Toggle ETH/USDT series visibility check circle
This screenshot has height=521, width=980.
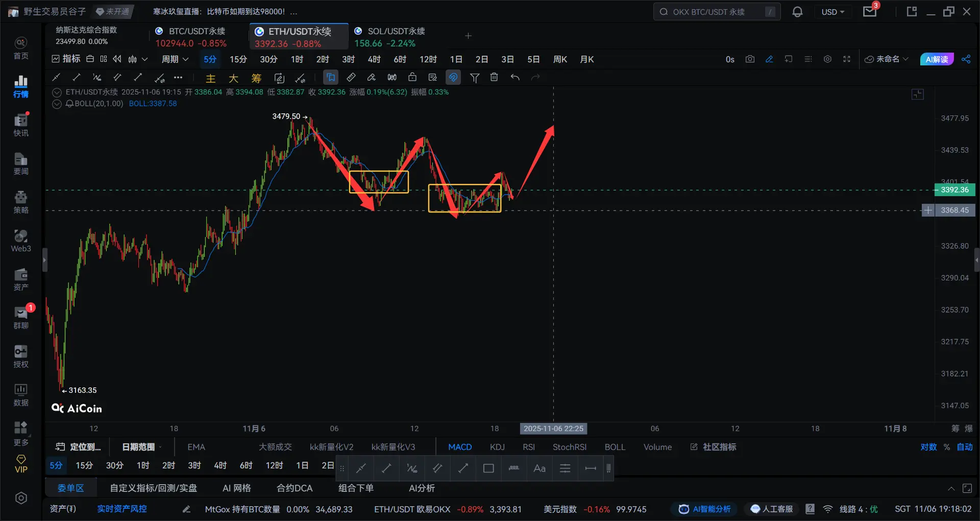click(x=57, y=92)
